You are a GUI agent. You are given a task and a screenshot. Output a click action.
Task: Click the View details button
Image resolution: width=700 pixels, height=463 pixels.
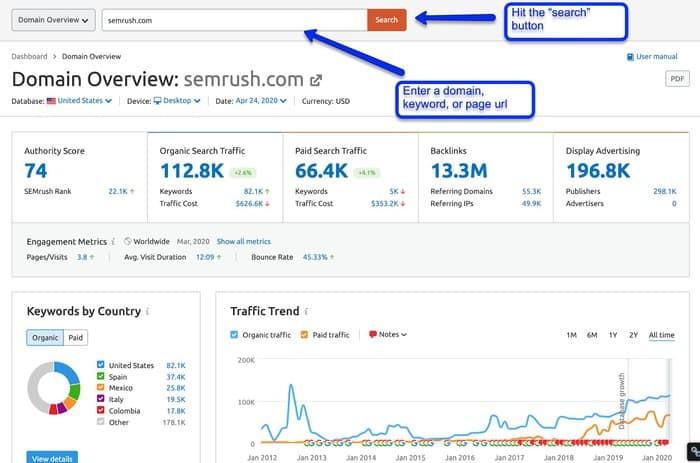coord(52,458)
